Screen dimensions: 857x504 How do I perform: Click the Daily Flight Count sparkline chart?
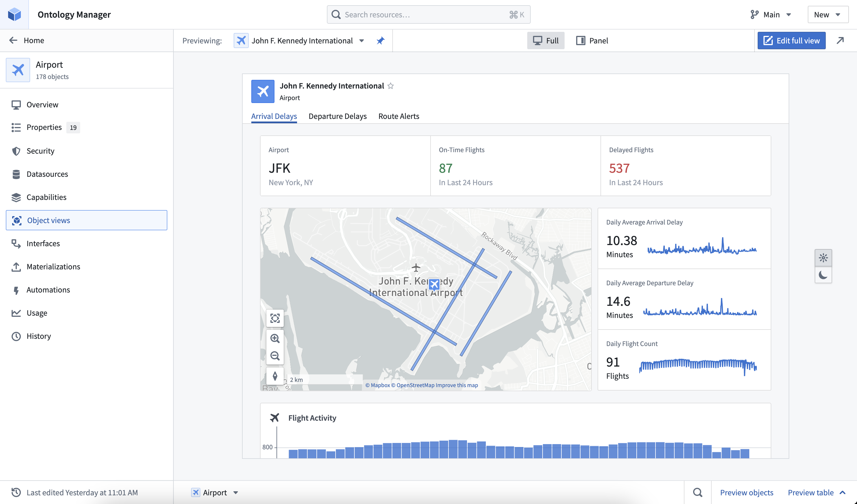coord(698,367)
